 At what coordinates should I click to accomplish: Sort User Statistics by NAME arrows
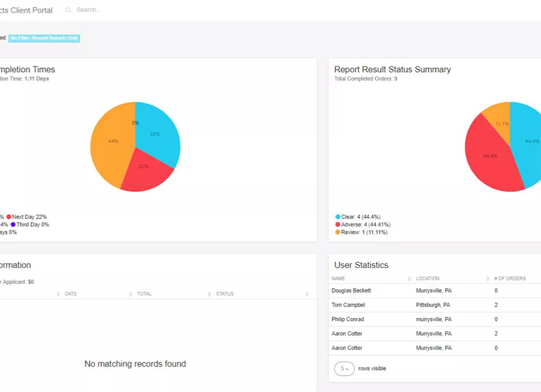click(x=409, y=279)
